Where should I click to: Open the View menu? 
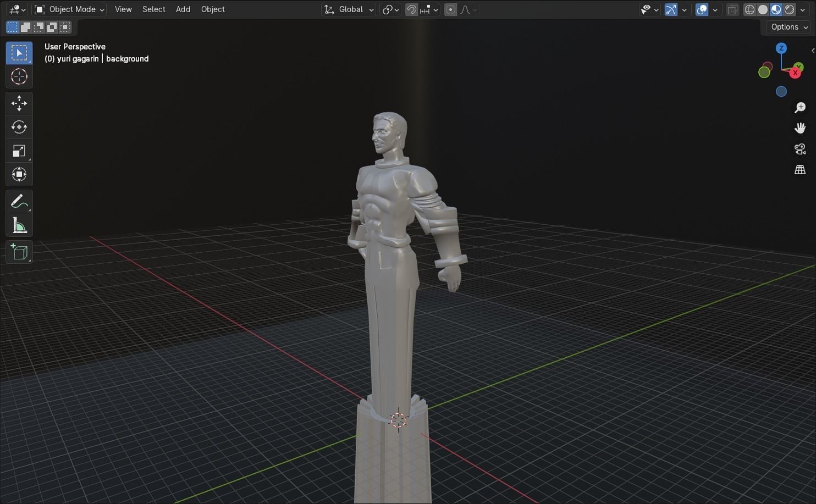(x=123, y=9)
